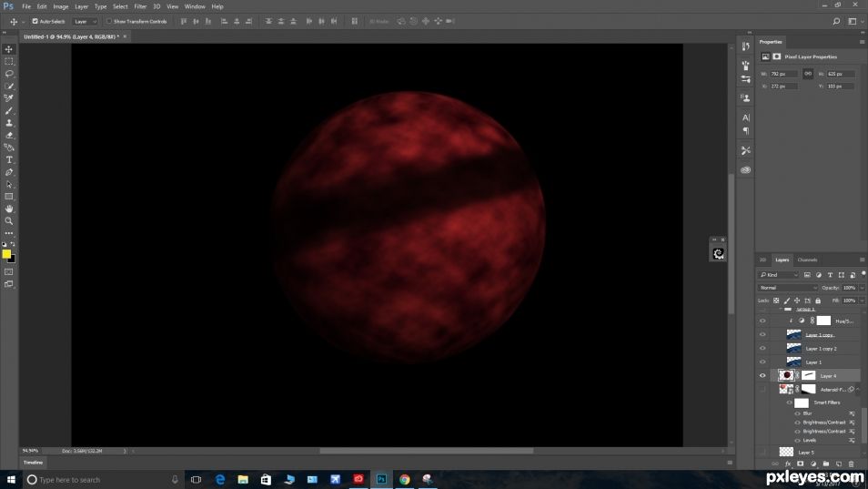Select the Hand tool
The height and width of the screenshot is (489, 868).
click(9, 209)
